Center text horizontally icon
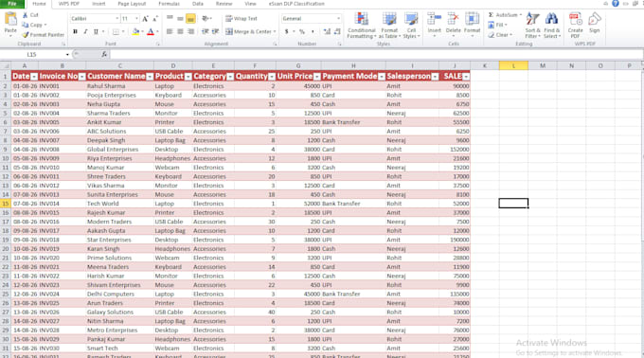 coord(180,31)
